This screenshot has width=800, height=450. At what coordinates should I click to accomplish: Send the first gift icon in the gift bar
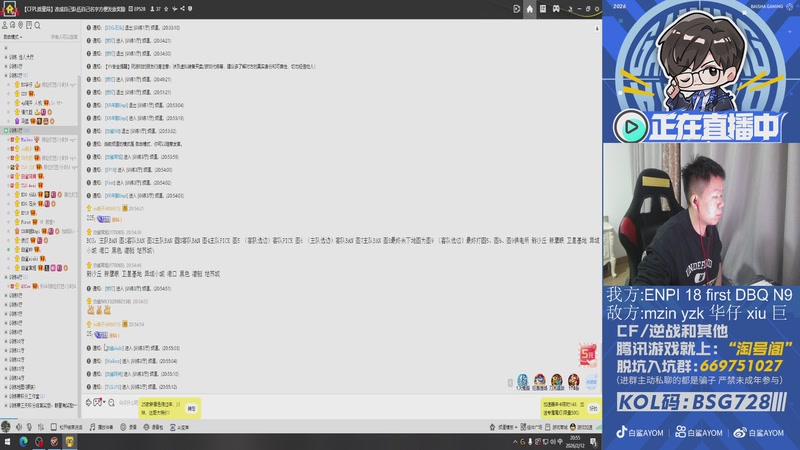pyautogui.click(x=522, y=382)
